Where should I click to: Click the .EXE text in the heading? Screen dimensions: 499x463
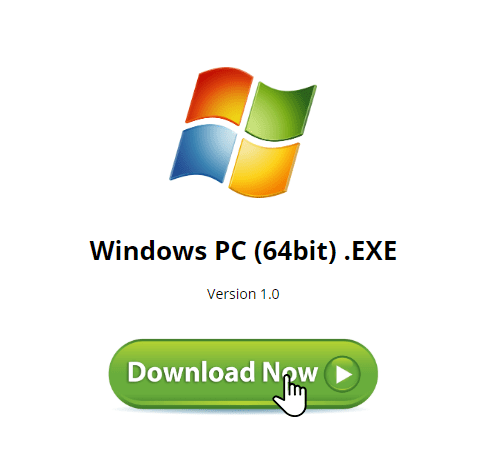pyautogui.click(x=370, y=251)
